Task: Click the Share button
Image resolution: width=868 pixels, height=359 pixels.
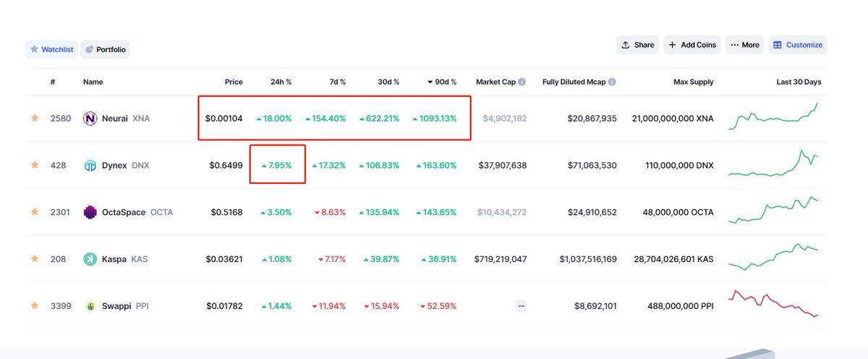Action: pyautogui.click(x=637, y=45)
